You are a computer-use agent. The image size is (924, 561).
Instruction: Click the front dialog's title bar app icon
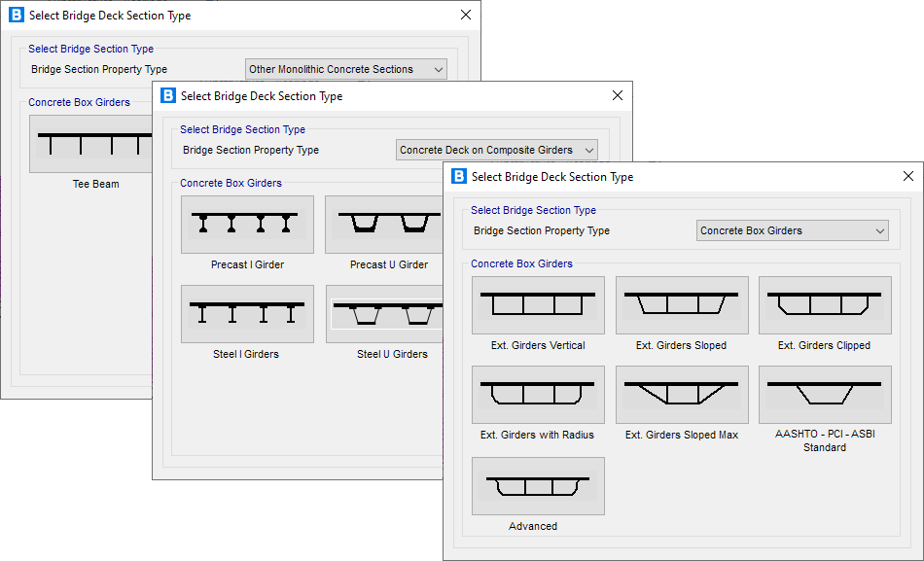pos(459,176)
